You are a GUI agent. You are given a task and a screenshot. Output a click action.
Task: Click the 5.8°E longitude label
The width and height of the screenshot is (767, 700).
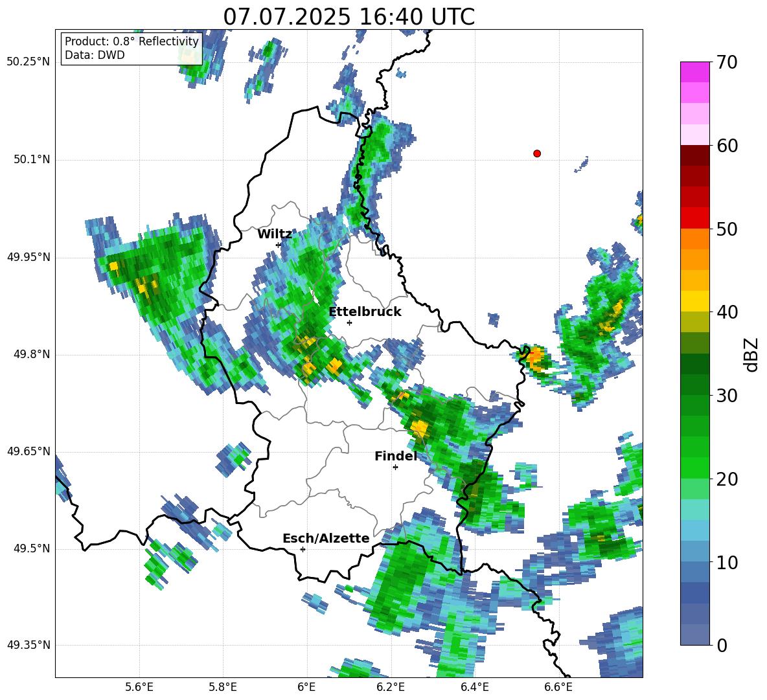pos(223,687)
